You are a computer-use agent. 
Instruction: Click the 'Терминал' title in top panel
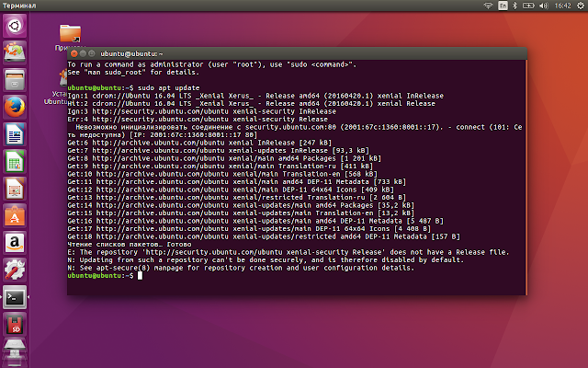tap(19, 6)
